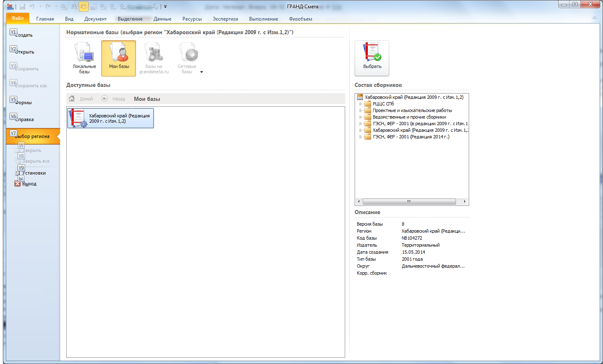Click the Мои базы breadcrumb heading text
The width and height of the screenshot is (603, 364).
pyautogui.click(x=147, y=99)
